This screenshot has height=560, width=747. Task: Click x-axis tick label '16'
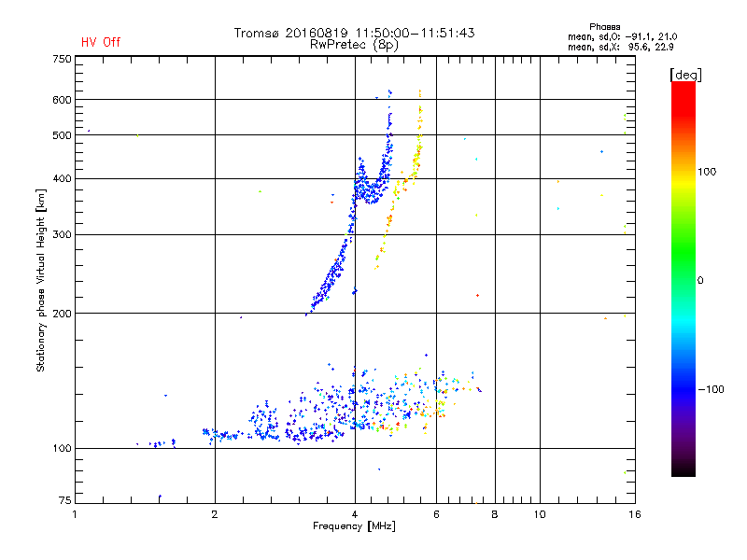coord(635,514)
